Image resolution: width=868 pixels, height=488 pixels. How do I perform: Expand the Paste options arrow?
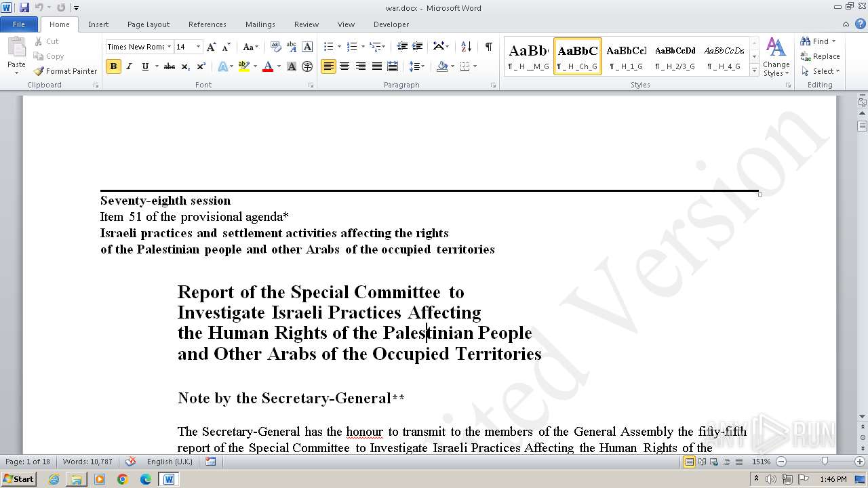coord(16,72)
